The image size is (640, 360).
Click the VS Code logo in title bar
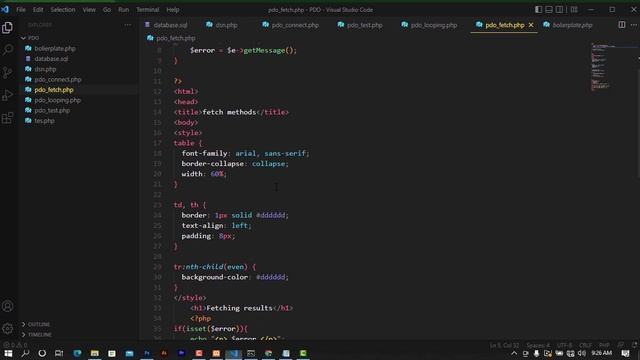(x=5, y=9)
